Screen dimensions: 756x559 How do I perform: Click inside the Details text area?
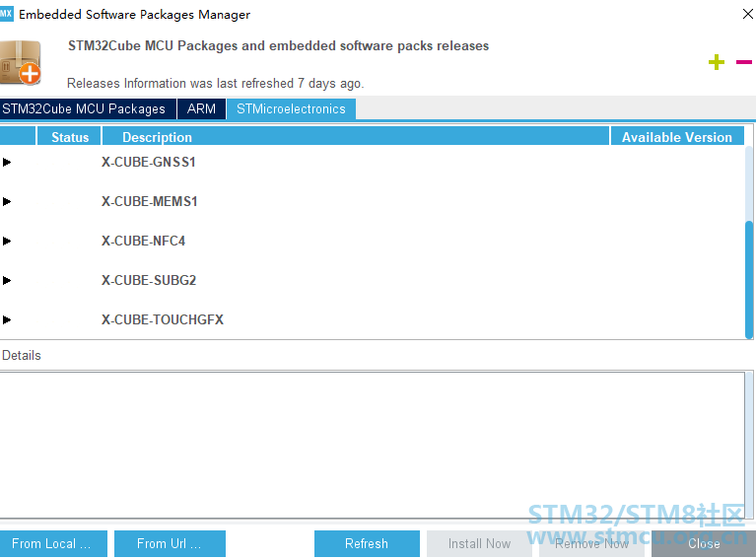(373, 445)
